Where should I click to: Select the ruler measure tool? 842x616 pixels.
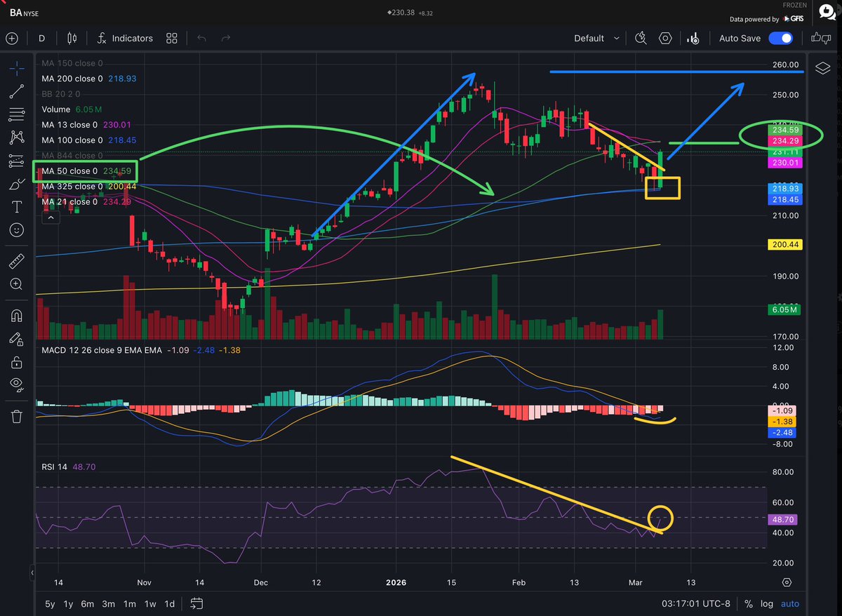click(18, 262)
